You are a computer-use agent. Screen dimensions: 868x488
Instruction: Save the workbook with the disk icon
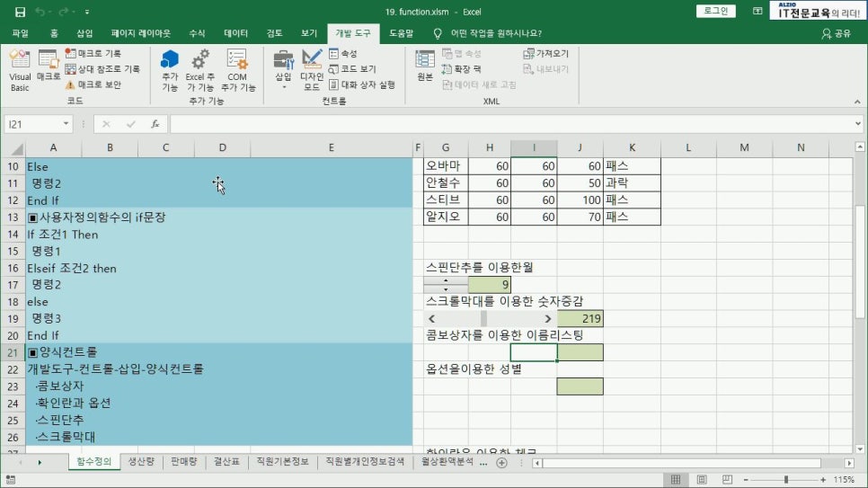[20, 12]
